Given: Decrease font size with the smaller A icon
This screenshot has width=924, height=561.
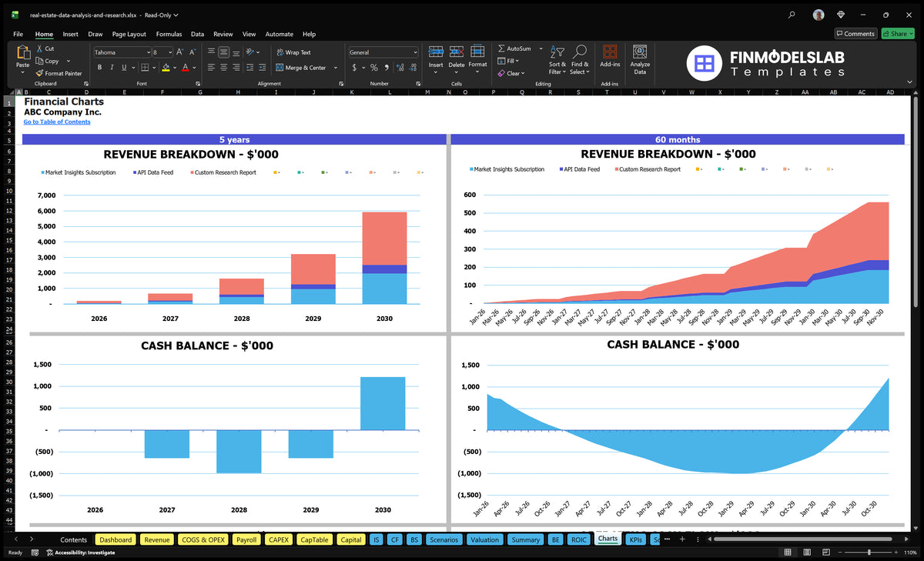Looking at the screenshot, I should 192,52.
